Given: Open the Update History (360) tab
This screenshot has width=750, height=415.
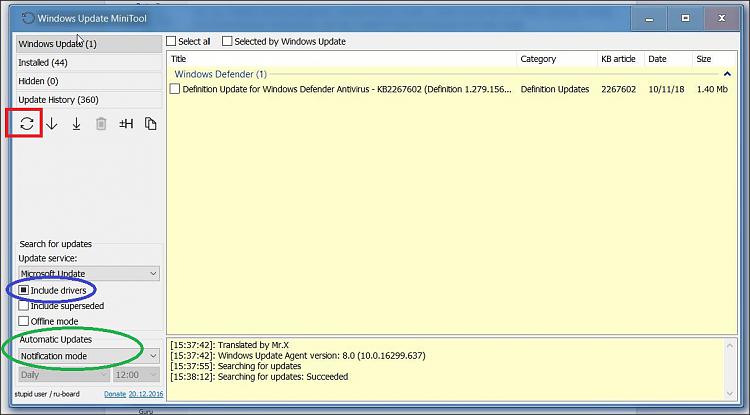Looking at the screenshot, I should (89, 100).
